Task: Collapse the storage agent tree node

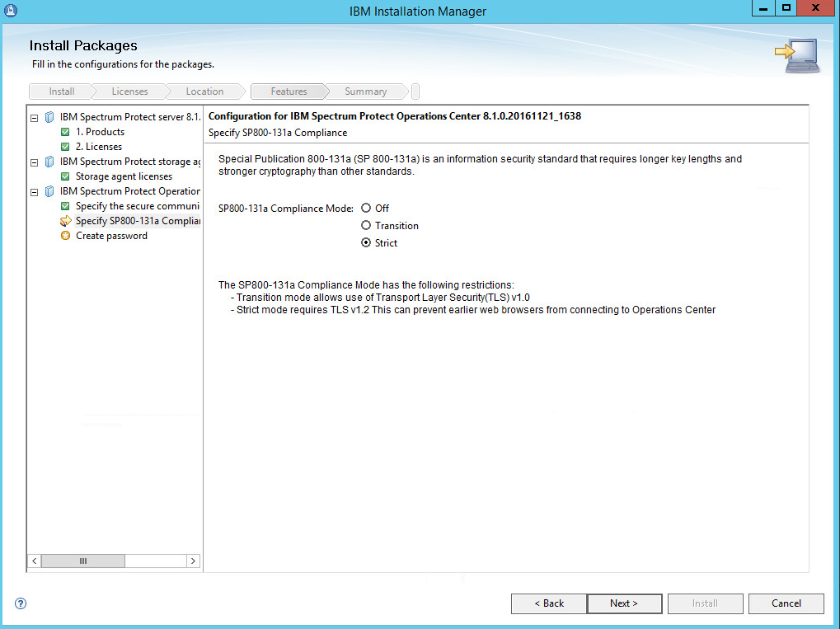Action: click(35, 162)
